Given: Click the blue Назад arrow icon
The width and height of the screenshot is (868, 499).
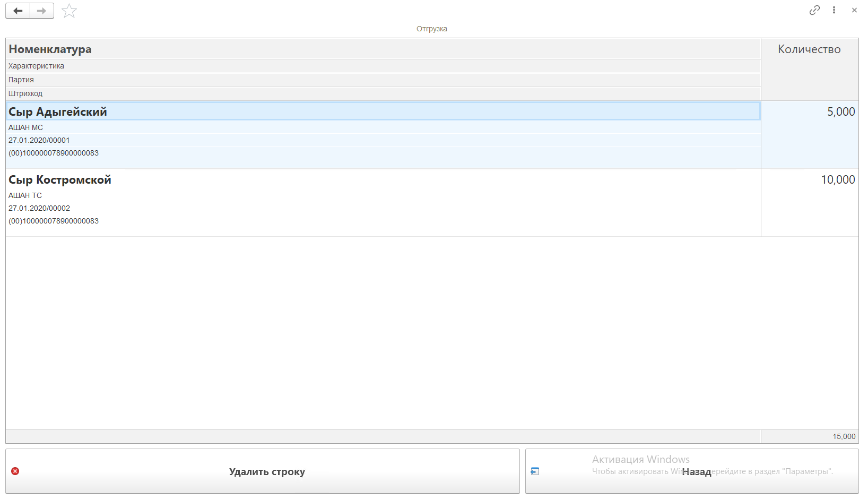Looking at the screenshot, I should click(535, 471).
